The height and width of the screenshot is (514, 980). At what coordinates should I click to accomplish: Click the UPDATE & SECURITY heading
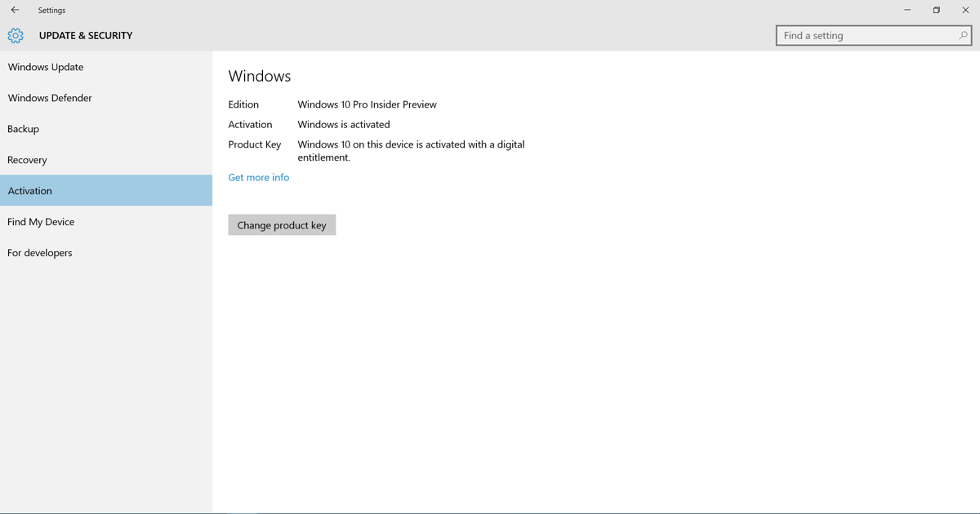click(86, 36)
